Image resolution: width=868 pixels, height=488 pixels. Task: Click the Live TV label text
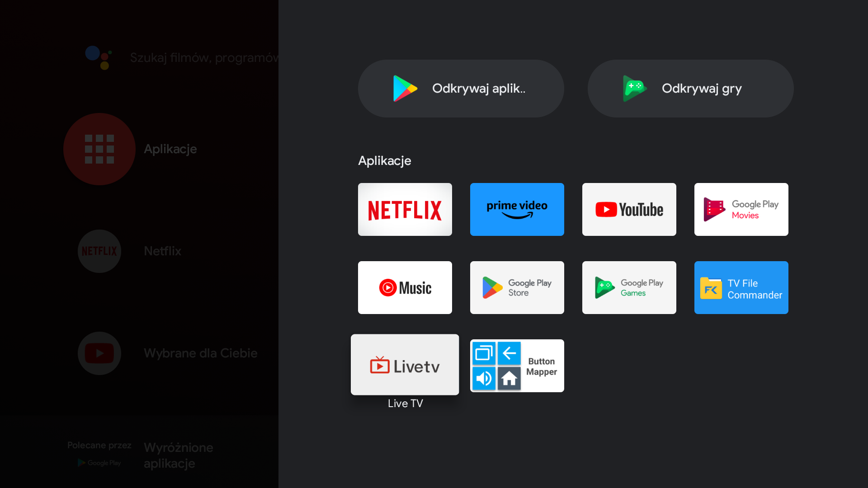pos(405,404)
